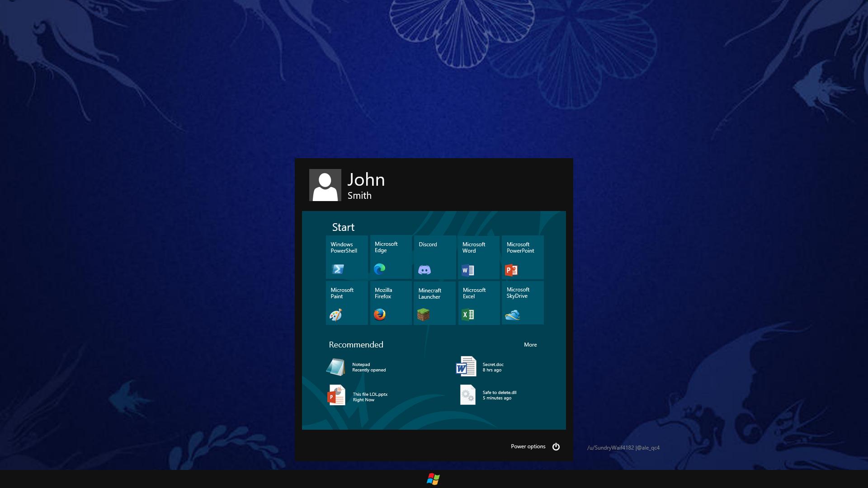Open Mozilla Firefox from Start
The image size is (868, 488).
click(x=390, y=302)
